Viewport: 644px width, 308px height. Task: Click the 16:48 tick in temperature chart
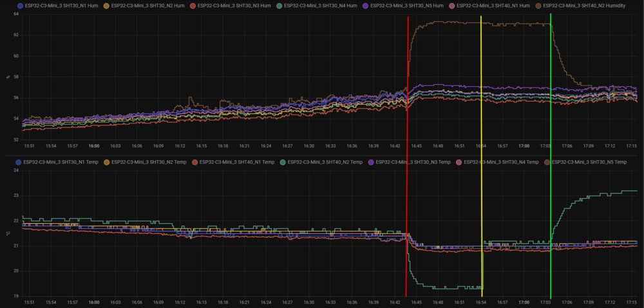coord(438,302)
